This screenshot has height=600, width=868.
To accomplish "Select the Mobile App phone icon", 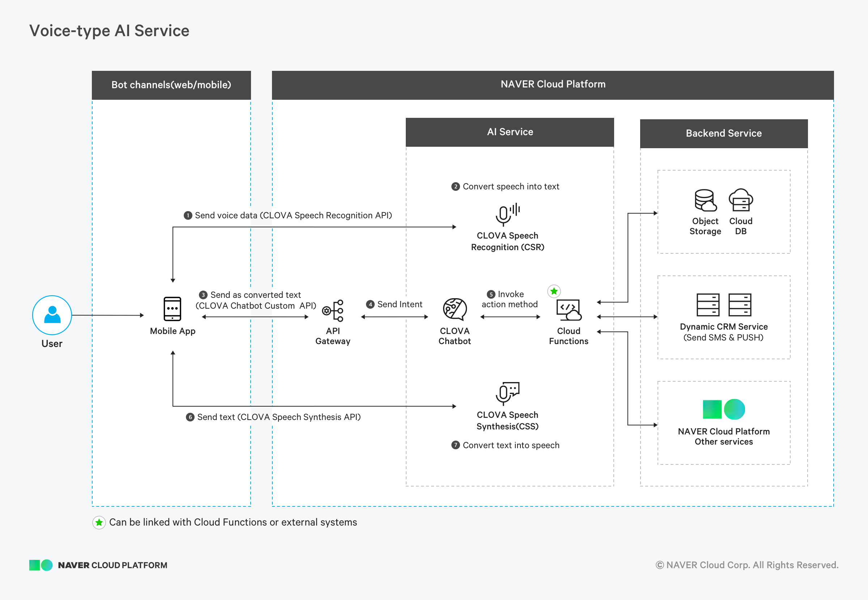I will click(172, 309).
